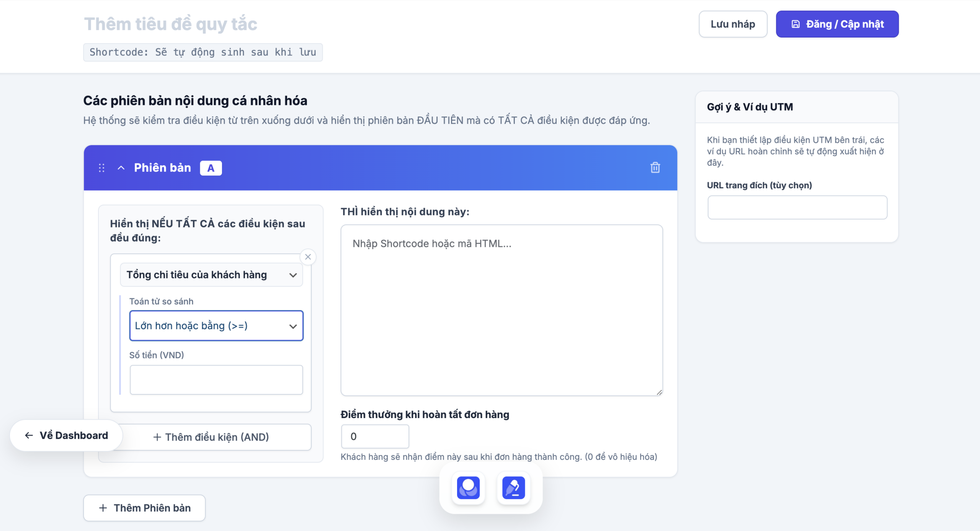
Task: Delete Phiên bản A with trash icon
Action: click(x=655, y=168)
